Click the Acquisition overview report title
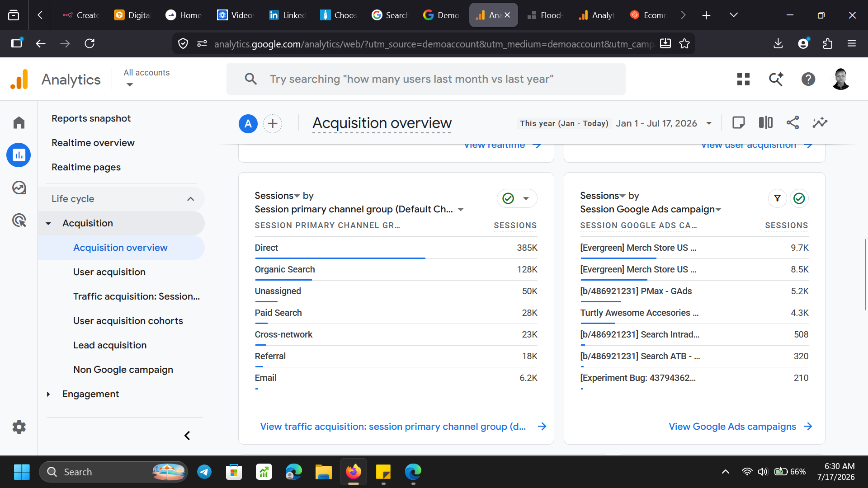 click(382, 123)
